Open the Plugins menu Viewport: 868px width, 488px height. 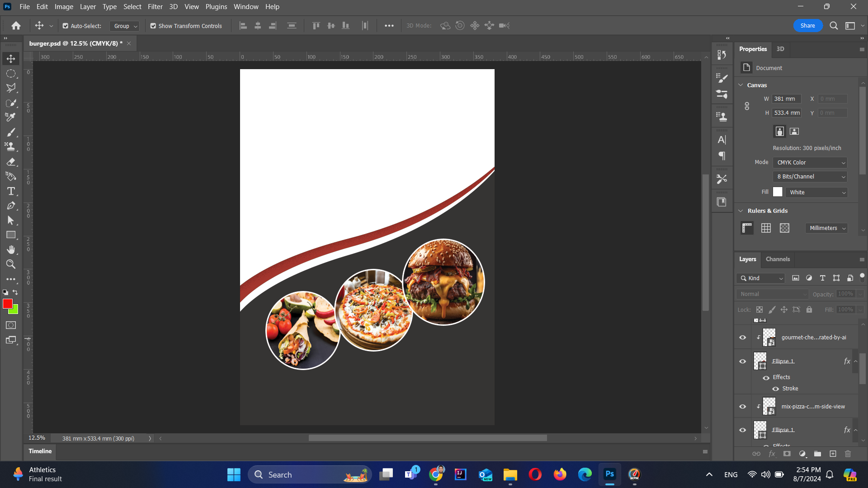pos(216,7)
